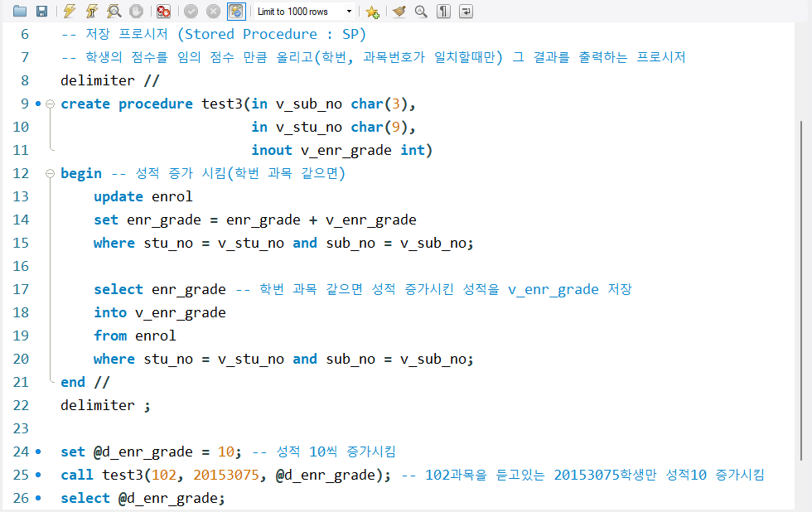Toggle invisible characters pilcrow icon

click(x=443, y=11)
